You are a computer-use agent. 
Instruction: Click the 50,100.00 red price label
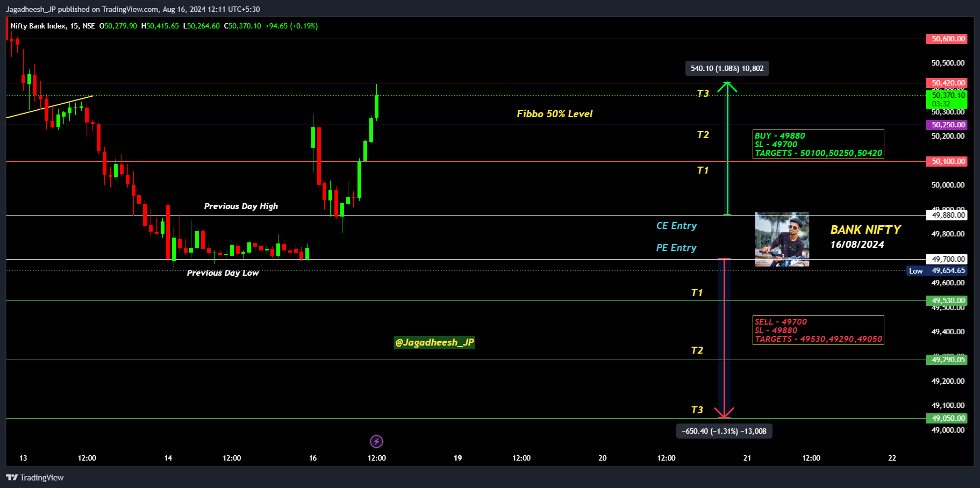tap(947, 161)
